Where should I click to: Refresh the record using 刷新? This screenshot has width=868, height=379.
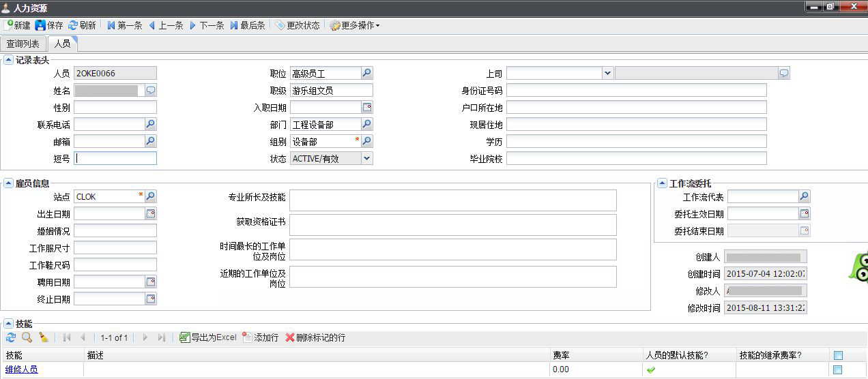point(82,25)
